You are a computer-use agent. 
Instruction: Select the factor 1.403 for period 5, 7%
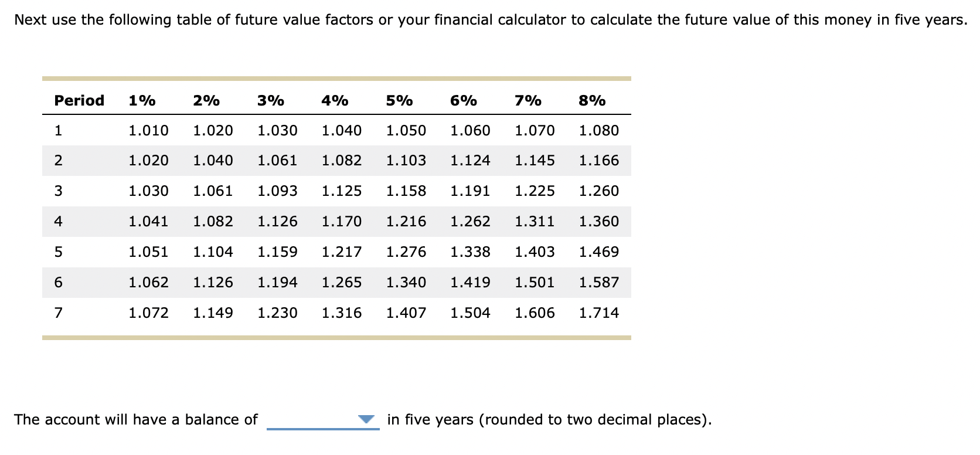535,252
